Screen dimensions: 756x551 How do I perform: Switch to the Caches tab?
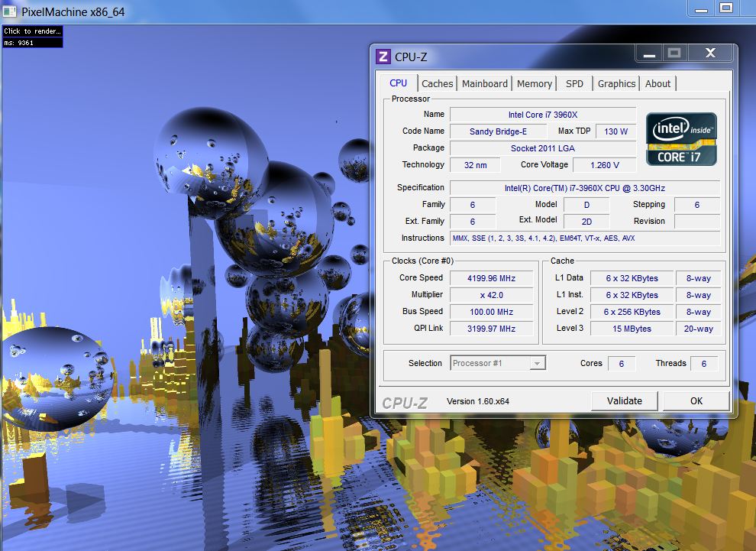[x=437, y=84]
